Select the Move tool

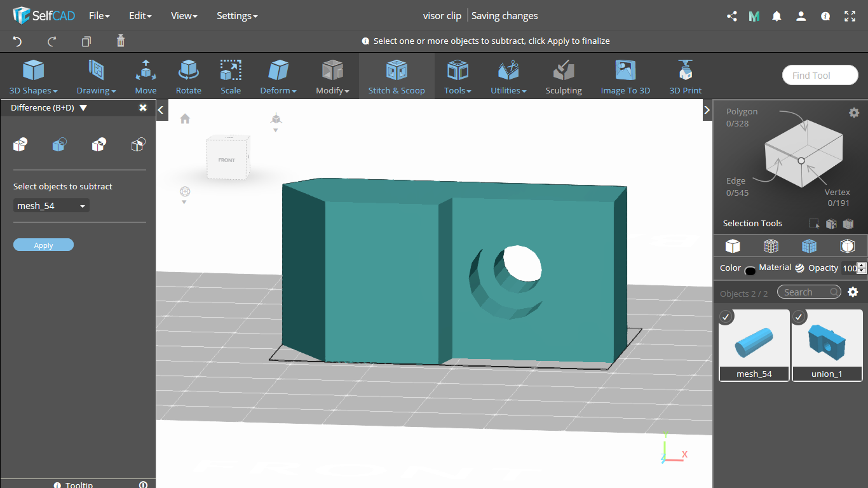click(146, 76)
